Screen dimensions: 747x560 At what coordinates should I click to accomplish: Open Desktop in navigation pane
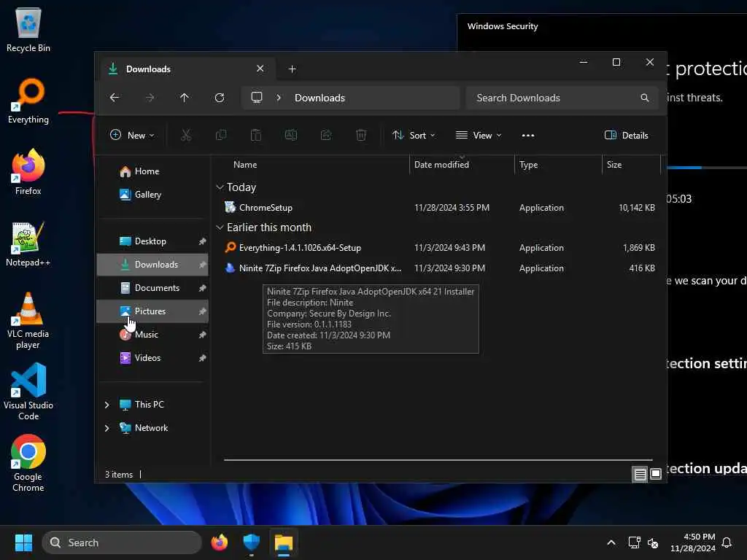pyautogui.click(x=152, y=241)
